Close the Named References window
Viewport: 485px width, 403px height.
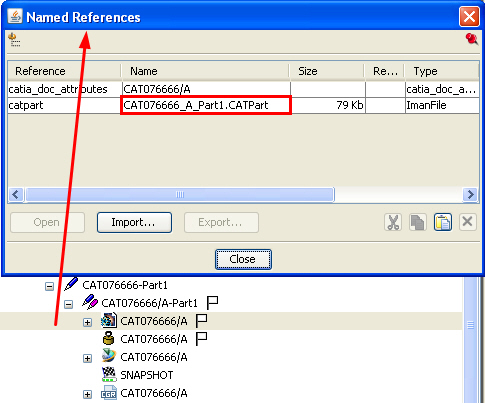[x=469, y=16]
